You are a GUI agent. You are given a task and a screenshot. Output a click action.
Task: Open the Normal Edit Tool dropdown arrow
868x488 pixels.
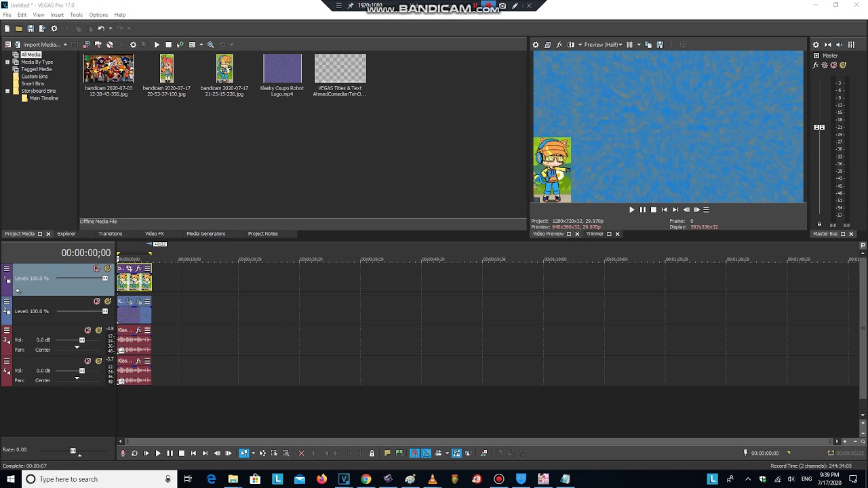tap(253, 453)
